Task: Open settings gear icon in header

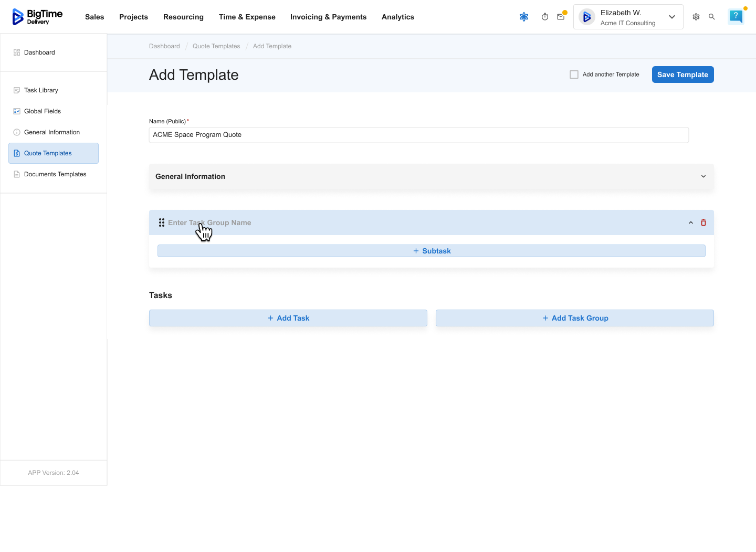Action: [696, 17]
